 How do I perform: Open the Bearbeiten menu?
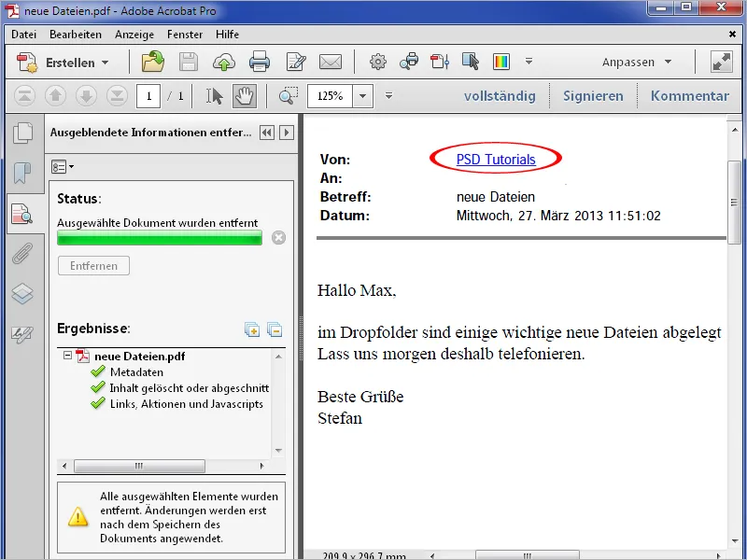(x=76, y=35)
